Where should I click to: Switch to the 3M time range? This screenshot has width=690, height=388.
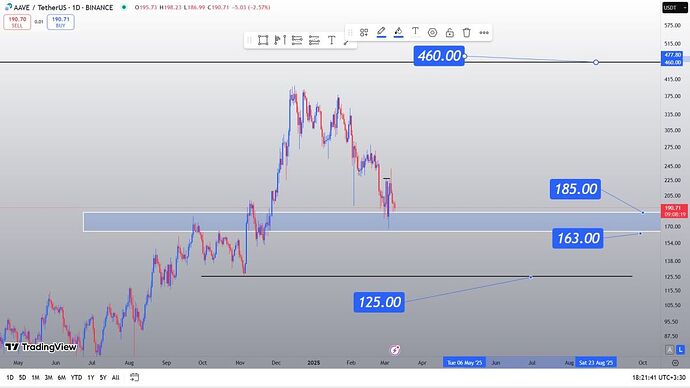tap(48, 377)
